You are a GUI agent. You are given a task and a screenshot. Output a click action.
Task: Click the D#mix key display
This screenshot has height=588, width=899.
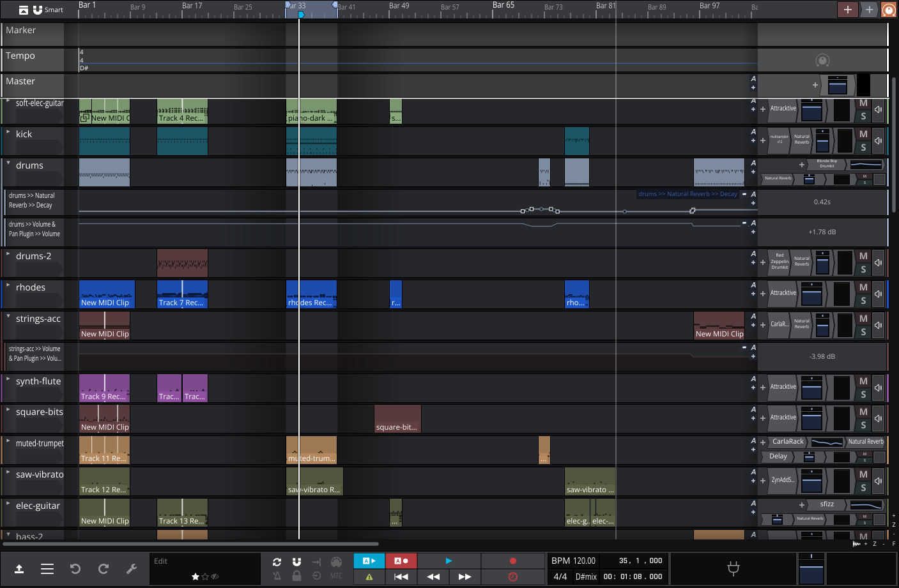click(586, 577)
